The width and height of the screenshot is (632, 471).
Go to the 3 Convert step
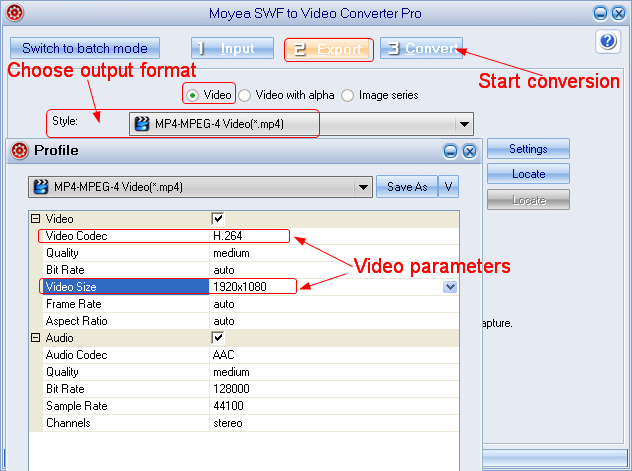[421, 48]
